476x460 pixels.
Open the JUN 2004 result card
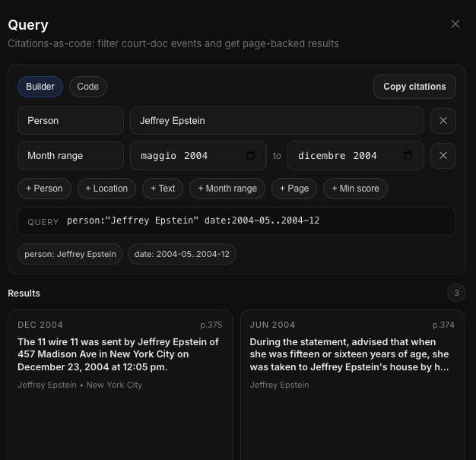point(352,385)
